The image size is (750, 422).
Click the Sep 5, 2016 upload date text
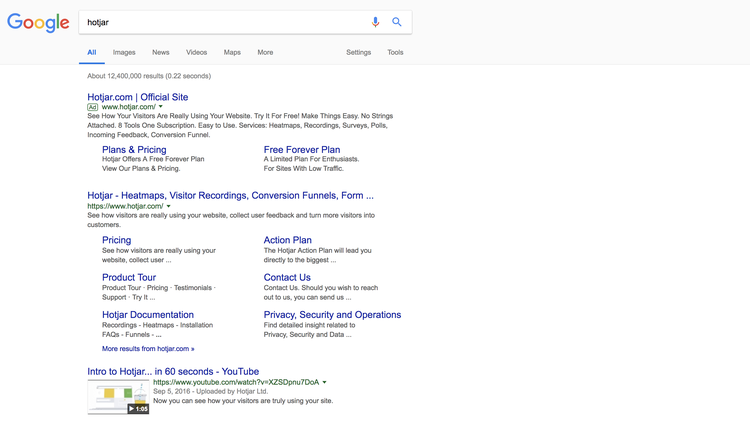171,391
